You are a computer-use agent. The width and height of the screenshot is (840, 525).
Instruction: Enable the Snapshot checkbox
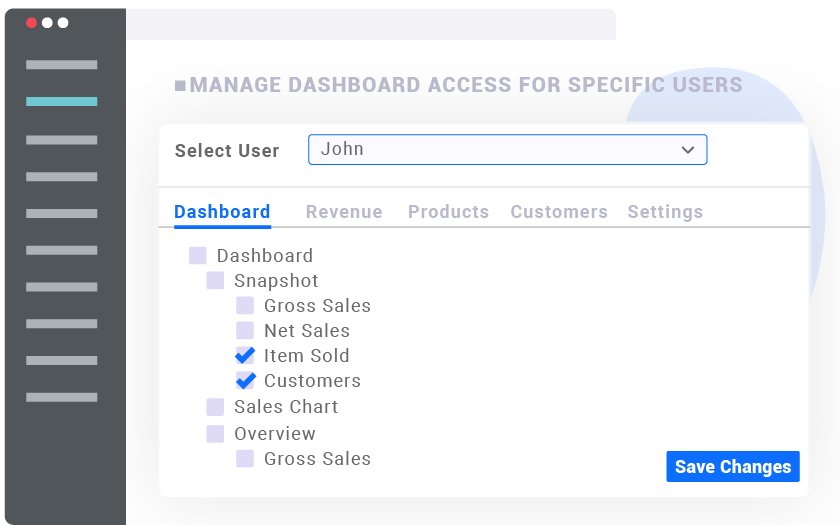click(x=215, y=280)
